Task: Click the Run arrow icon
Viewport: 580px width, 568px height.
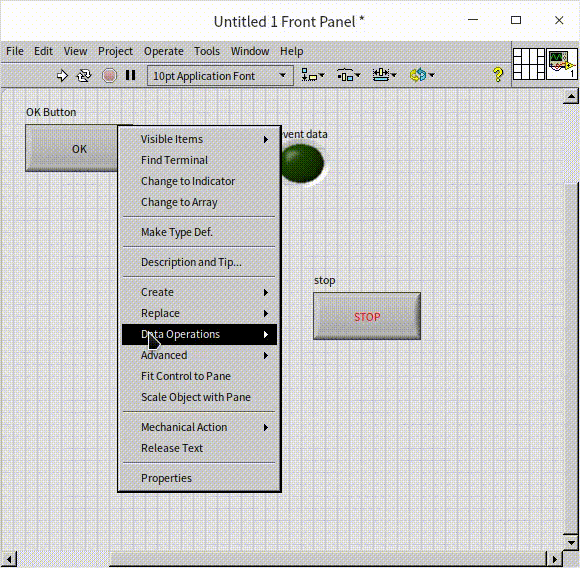Action: coord(62,76)
